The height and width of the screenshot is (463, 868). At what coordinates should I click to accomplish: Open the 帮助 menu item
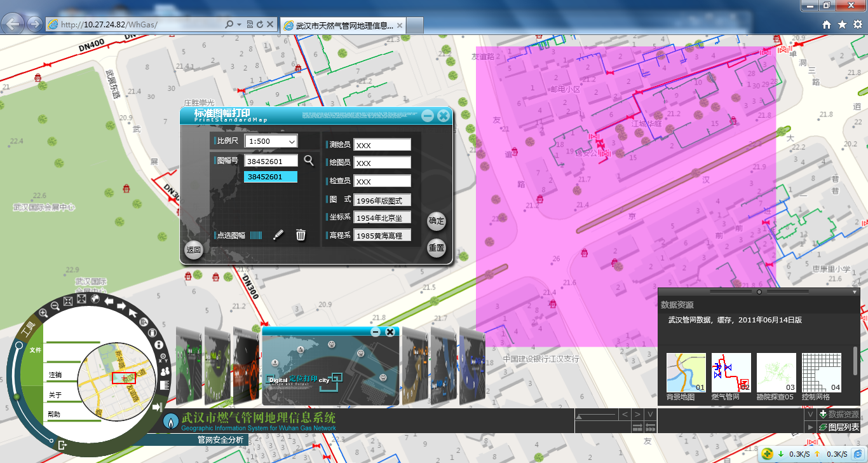pyautogui.click(x=55, y=415)
